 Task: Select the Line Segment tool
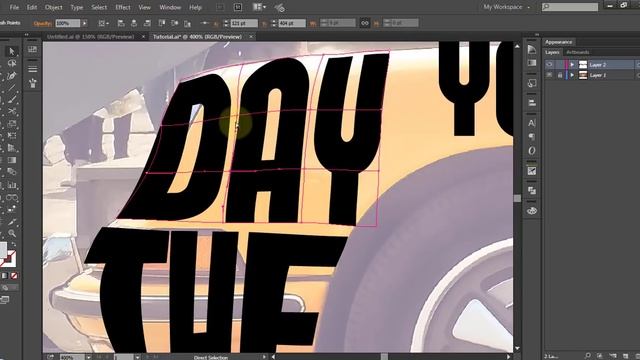[12, 87]
